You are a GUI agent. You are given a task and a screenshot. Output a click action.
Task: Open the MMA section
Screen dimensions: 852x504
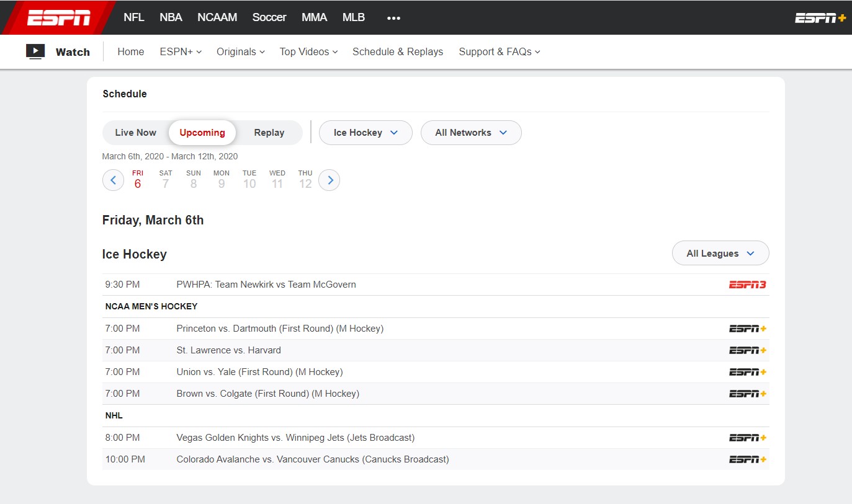click(x=314, y=17)
